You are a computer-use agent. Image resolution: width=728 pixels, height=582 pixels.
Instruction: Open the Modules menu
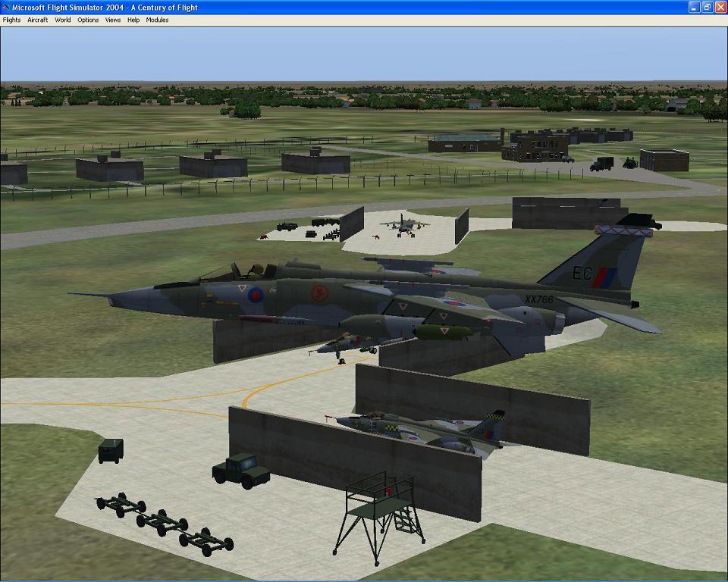[157, 20]
